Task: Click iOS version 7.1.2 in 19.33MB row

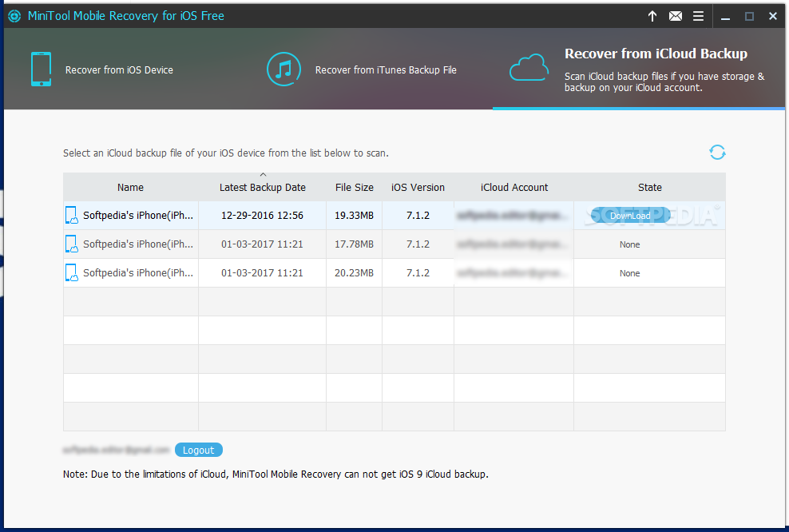Action: click(x=418, y=216)
